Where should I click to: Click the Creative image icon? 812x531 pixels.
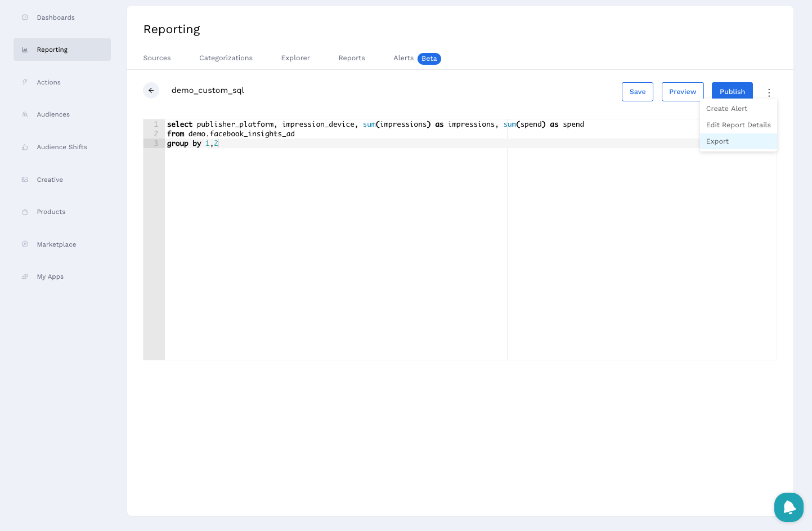[25, 180]
